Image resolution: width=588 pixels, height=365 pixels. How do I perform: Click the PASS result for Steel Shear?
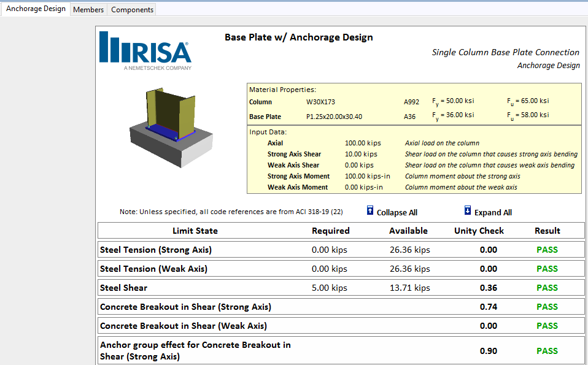546,287
